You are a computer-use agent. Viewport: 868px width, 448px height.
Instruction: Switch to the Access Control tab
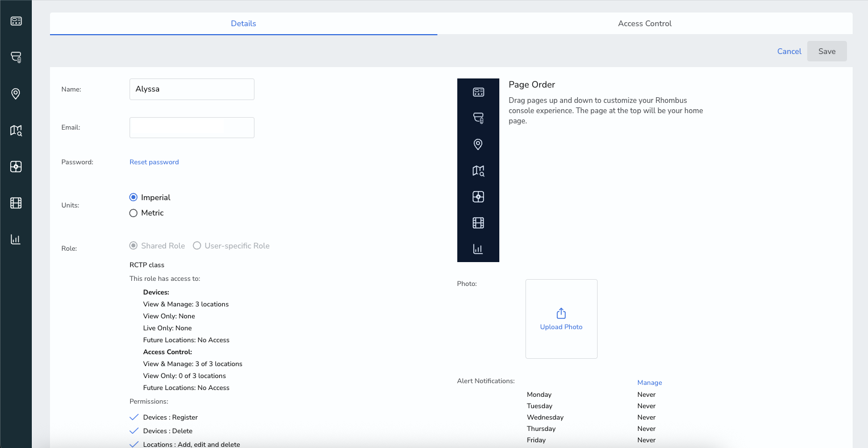coord(645,23)
